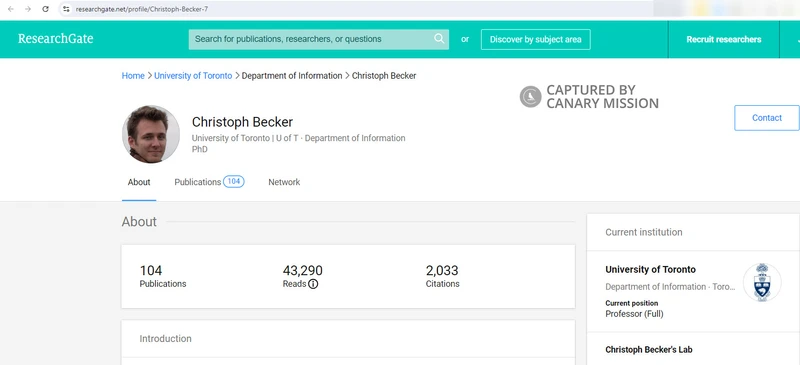Switch to the Publications tab
800x365 pixels.
(x=209, y=182)
